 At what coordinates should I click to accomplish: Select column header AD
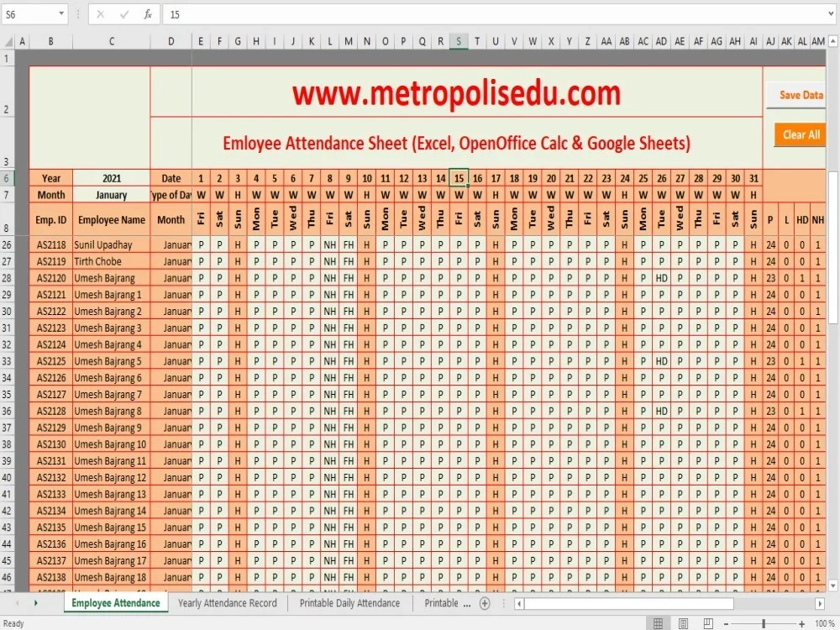[x=661, y=41]
